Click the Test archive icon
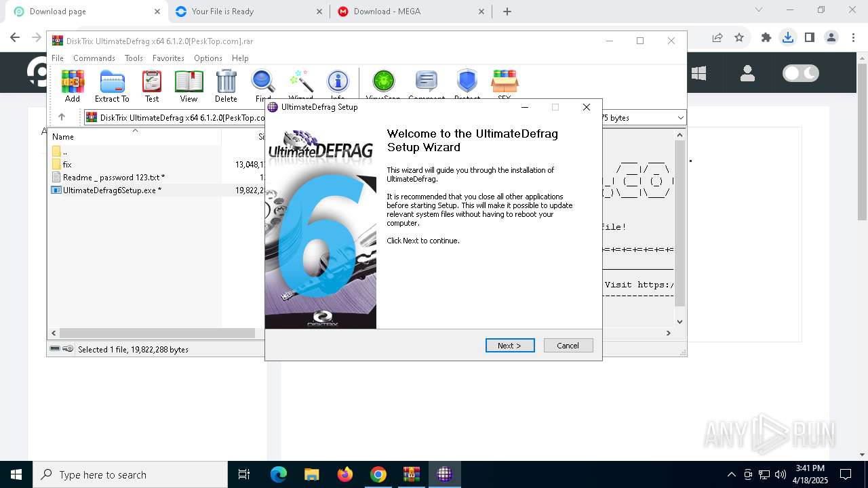 click(152, 86)
